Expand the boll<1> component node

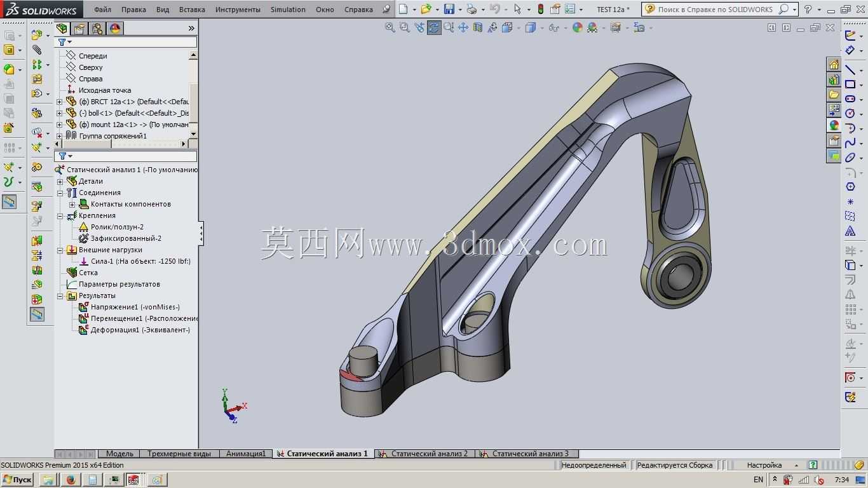60,113
